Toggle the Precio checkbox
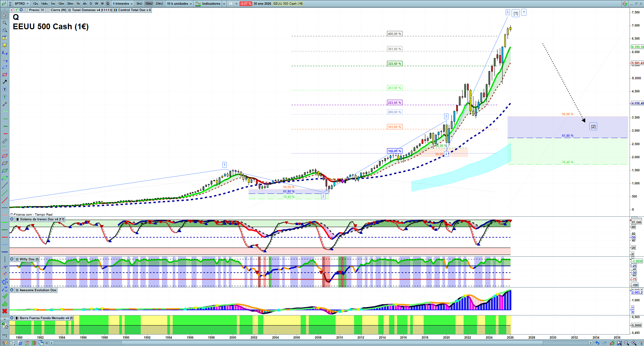 (x=27, y=10)
